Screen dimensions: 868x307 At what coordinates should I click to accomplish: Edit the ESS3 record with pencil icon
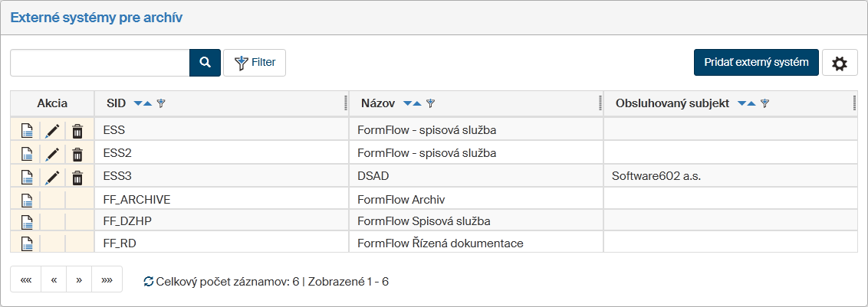tap(51, 178)
